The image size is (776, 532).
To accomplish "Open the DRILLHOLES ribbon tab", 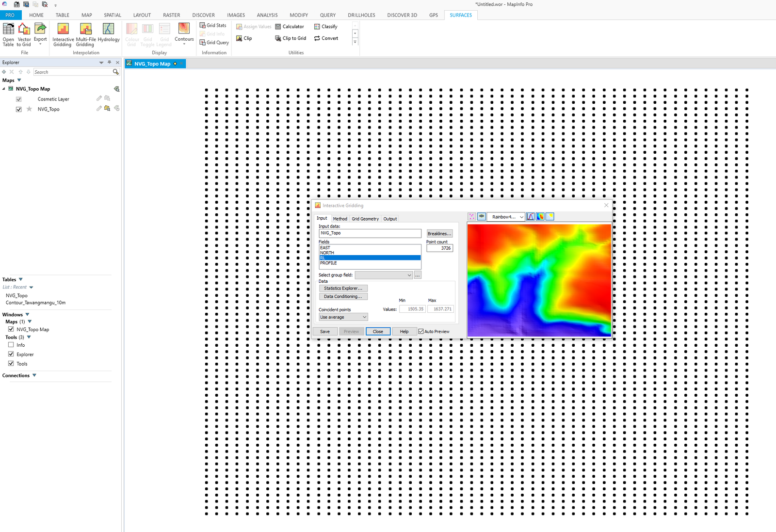I will pyautogui.click(x=361, y=15).
